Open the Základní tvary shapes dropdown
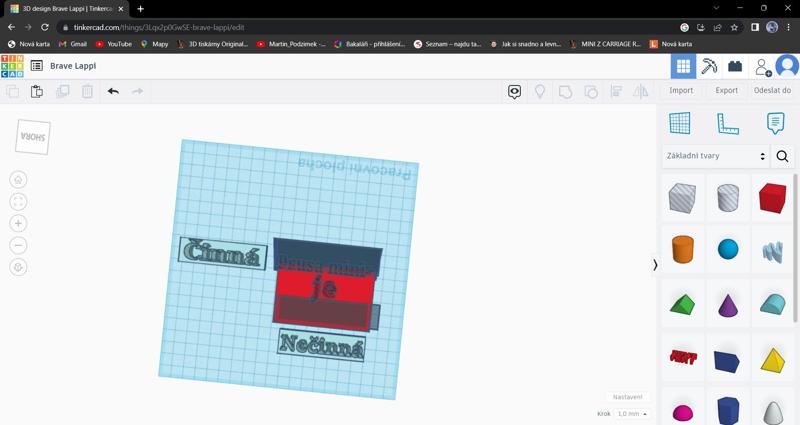800x425 pixels. [x=715, y=156]
